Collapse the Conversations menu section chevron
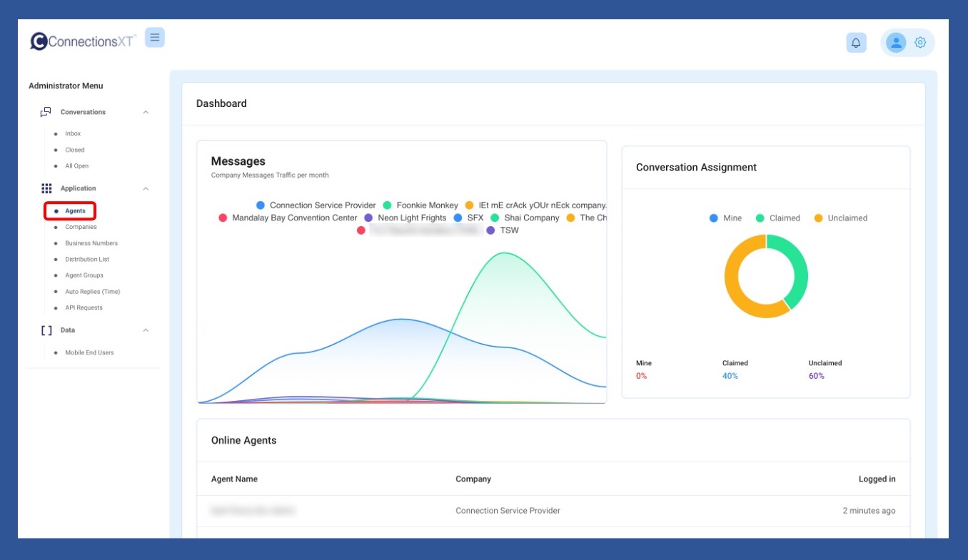This screenshot has width=968, height=560. coord(146,112)
